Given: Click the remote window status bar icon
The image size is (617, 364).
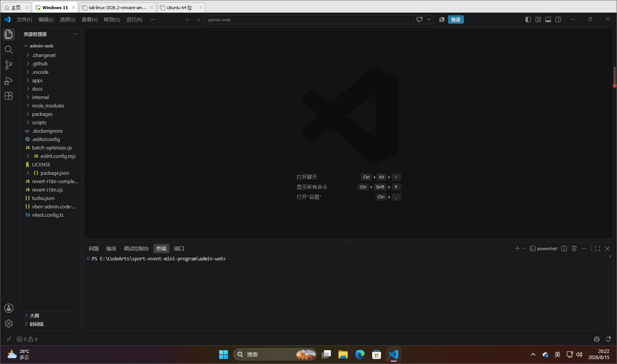Looking at the screenshot, I should click(x=9, y=339).
